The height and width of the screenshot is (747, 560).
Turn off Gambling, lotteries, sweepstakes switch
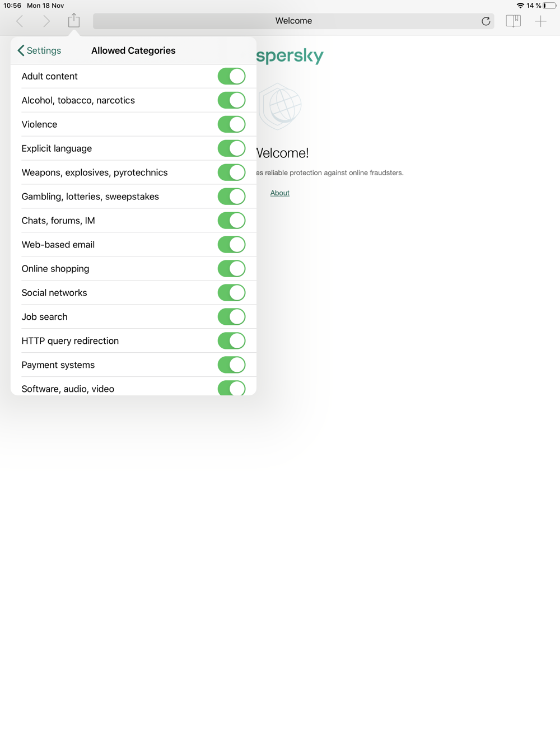[231, 197]
